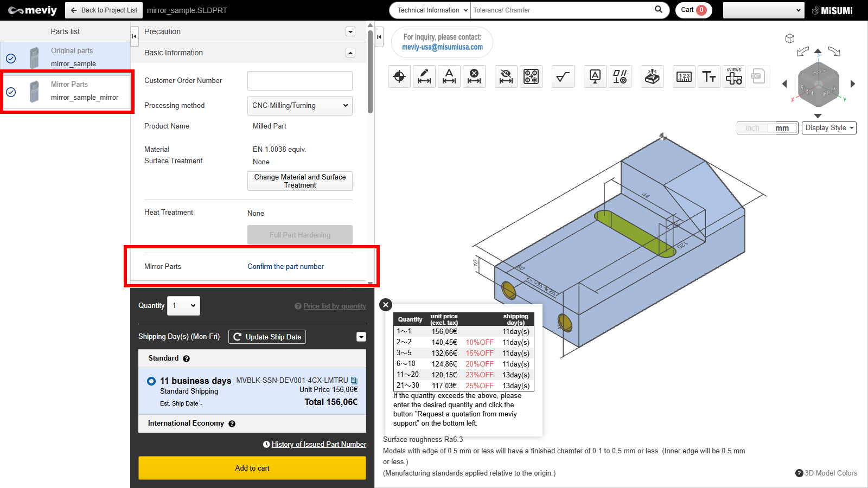Click the origin crosshair tool icon

click(x=399, y=77)
